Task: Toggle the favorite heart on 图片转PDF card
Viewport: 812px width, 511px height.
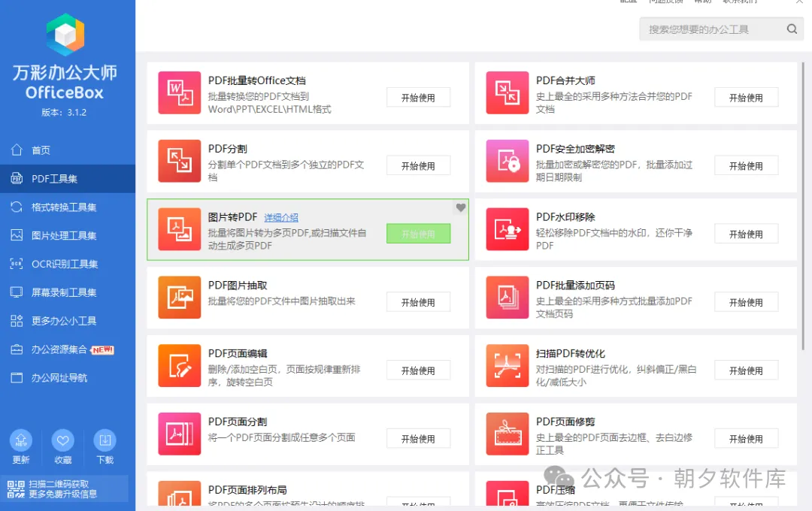Action: 460,208
